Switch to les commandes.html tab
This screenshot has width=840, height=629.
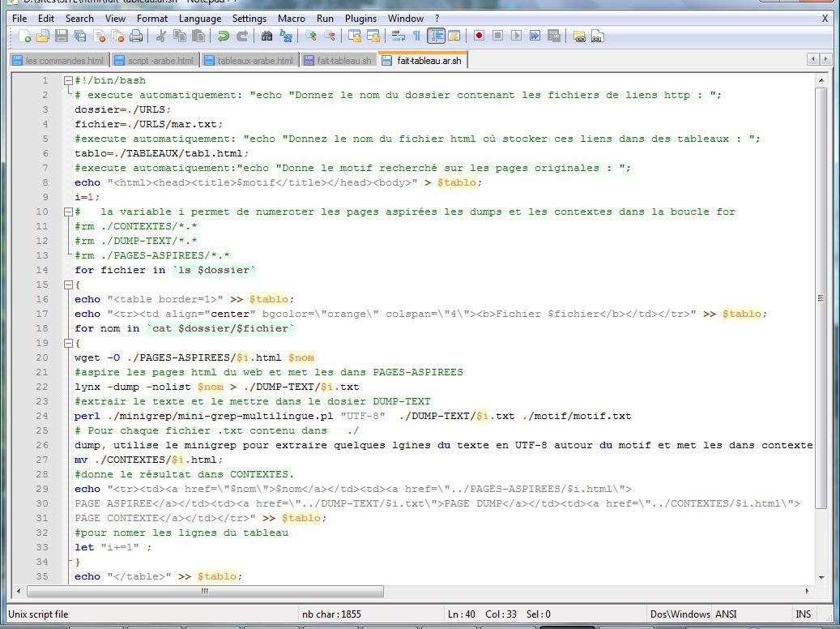pos(59,61)
